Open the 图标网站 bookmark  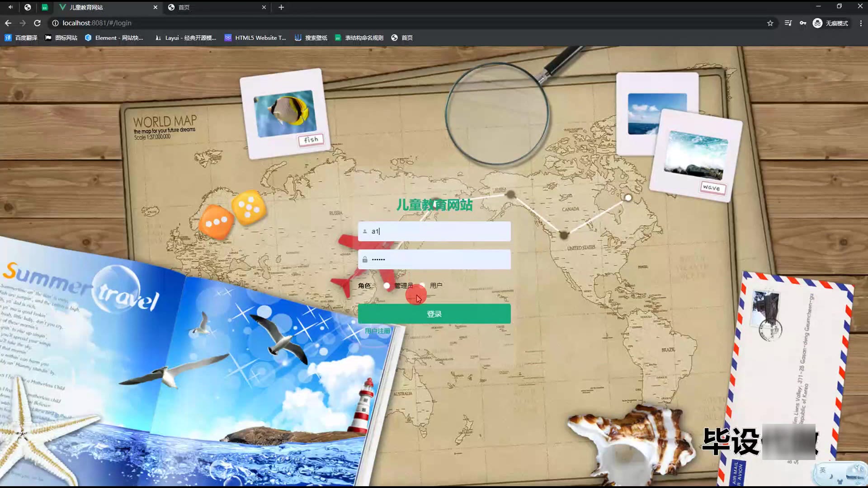pyautogui.click(x=61, y=38)
